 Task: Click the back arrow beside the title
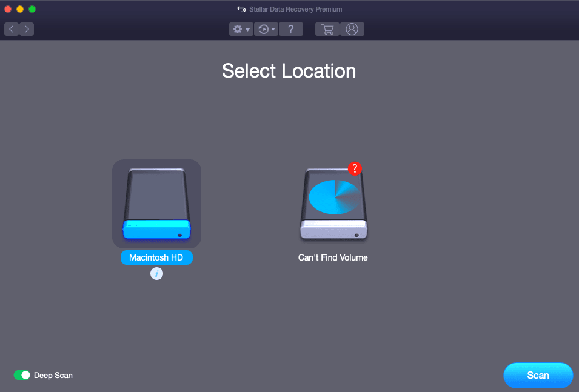tap(241, 9)
